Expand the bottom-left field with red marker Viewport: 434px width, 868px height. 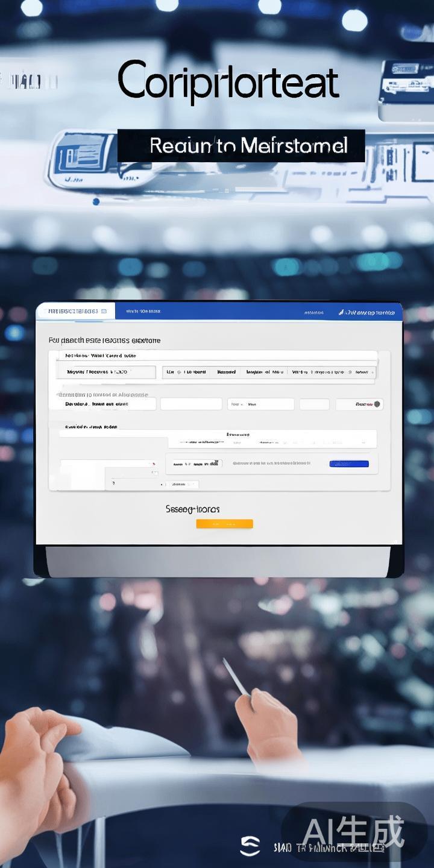[x=109, y=464]
